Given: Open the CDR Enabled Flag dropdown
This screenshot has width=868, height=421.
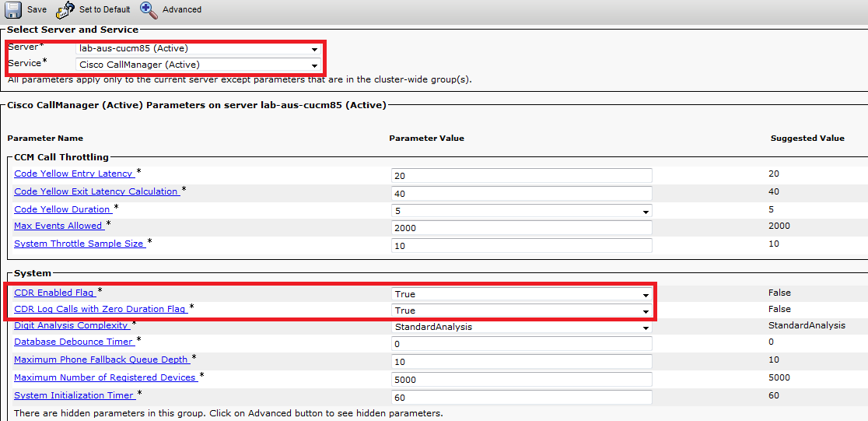Looking at the screenshot, I should [521, 294].
